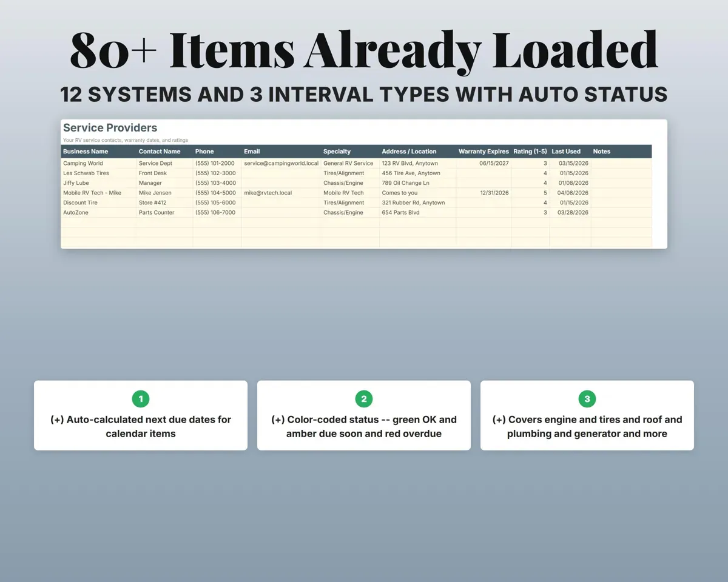Select phone number (555) 101-2000
728x582 pixels.
point(217,163)
